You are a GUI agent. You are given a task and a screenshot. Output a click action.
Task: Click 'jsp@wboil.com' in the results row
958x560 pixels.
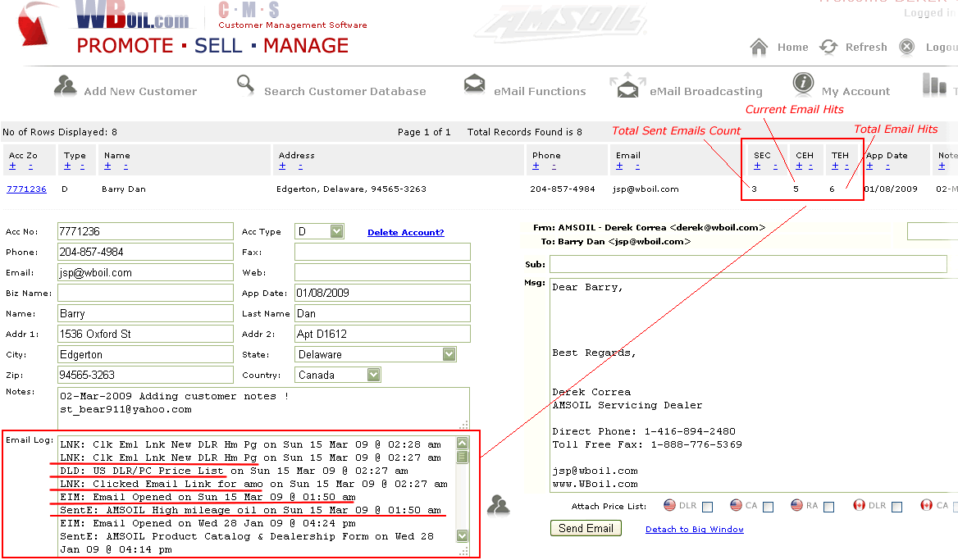coord(646,189)
